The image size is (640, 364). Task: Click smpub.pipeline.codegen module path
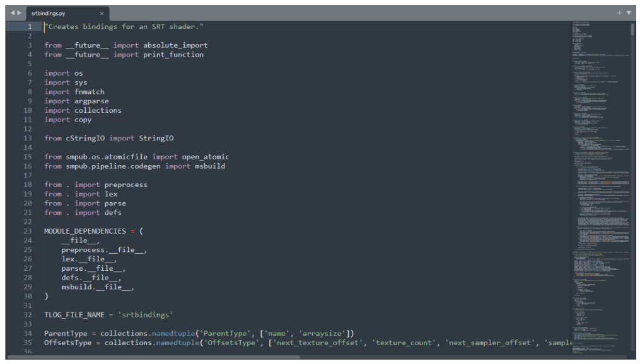[x=113, y=166]
